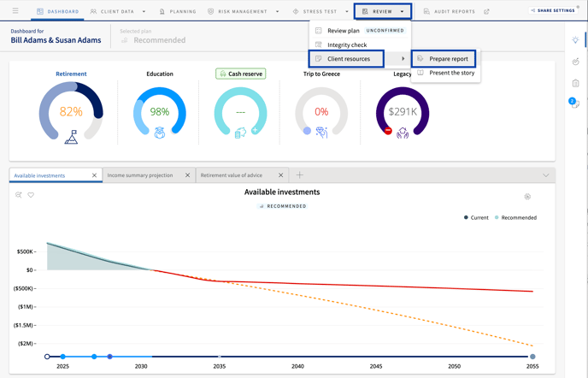Click the Retirement mountain flag icon
Viewport: 588px width, 378px height.
click(71, 137)
